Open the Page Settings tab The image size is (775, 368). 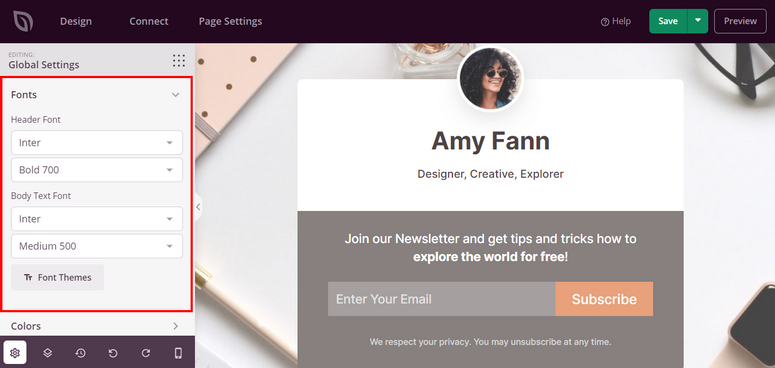230,21
